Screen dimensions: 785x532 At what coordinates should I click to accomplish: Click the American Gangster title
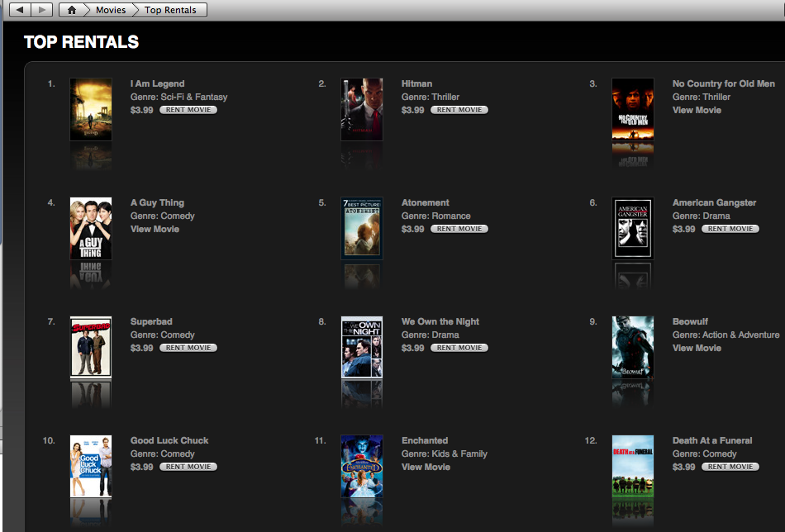[x=714, y=202]
